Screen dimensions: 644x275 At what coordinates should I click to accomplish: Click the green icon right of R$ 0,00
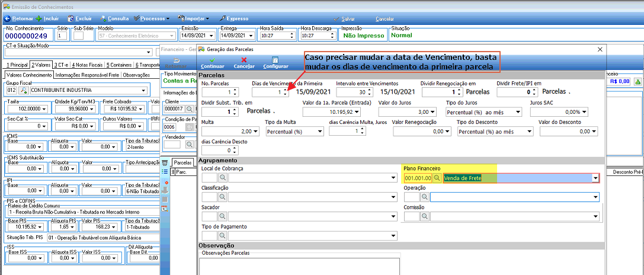[638, 81]
